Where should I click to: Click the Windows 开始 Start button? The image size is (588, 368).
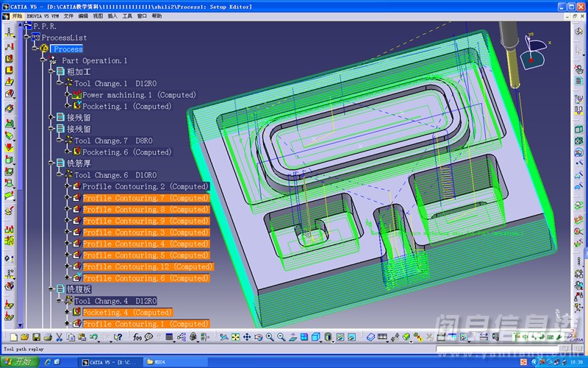click(x=20, y=361)
